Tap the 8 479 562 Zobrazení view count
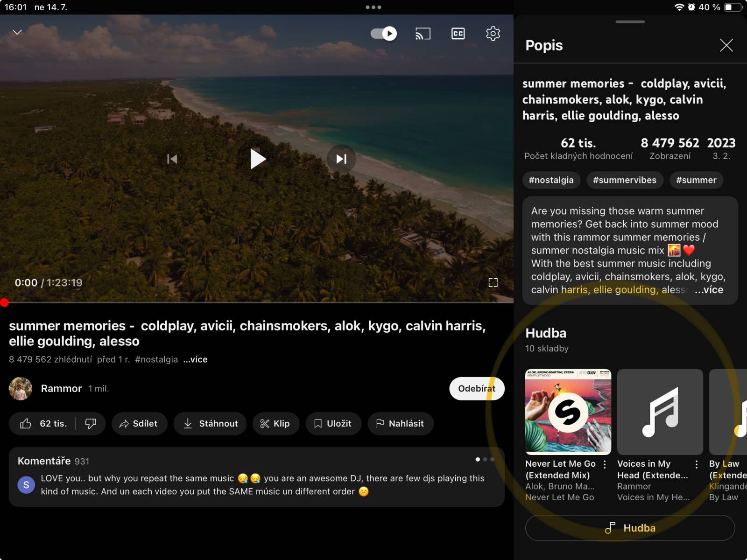747x560 pixels. pyautogui.click(x=670, y=148)
